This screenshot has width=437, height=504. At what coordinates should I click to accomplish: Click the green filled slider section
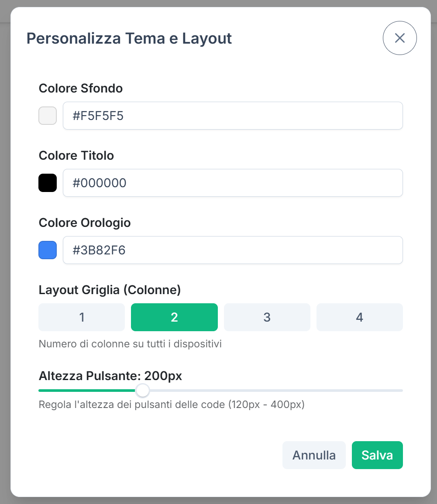tap(87, 390)
